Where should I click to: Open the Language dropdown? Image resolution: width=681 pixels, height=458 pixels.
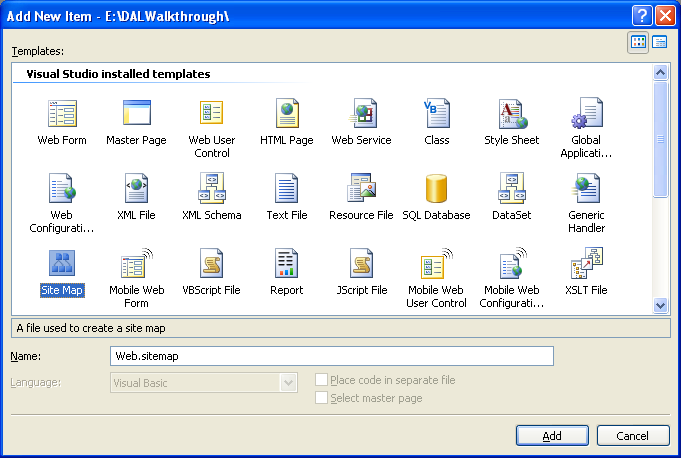pos(288,383)
